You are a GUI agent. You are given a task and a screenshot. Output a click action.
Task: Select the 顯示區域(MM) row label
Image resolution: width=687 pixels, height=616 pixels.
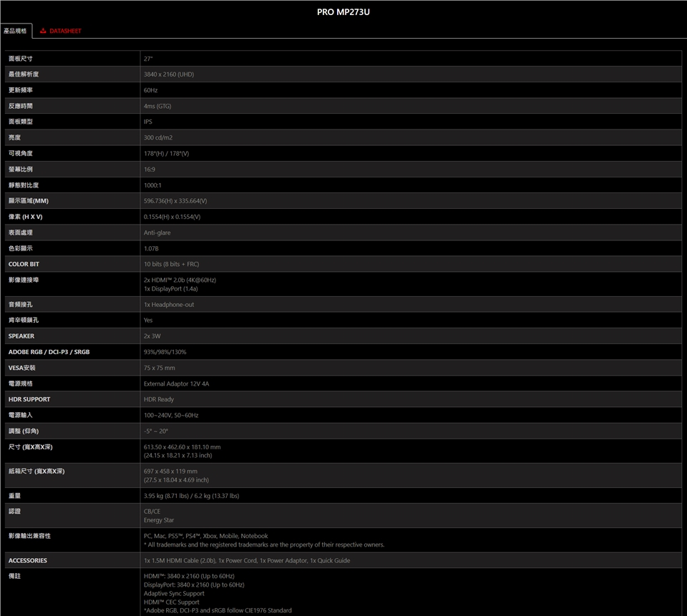[x=29, y=200]
